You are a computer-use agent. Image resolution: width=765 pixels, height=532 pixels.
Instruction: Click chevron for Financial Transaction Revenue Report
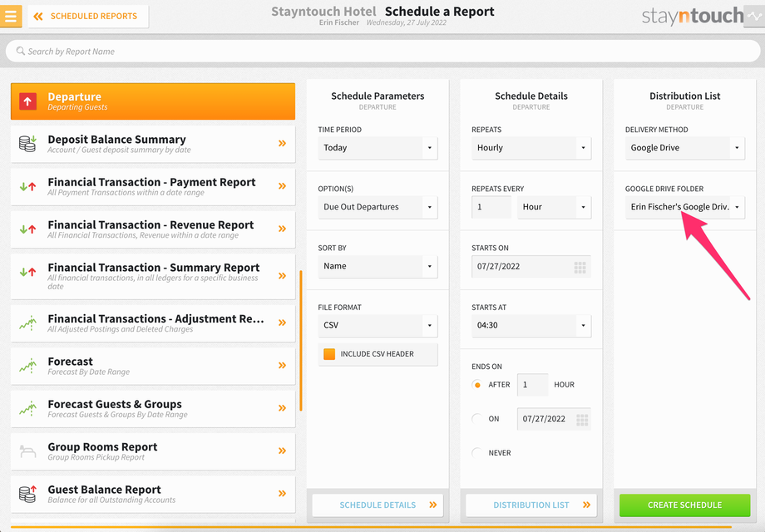click(x=282, y=229)
